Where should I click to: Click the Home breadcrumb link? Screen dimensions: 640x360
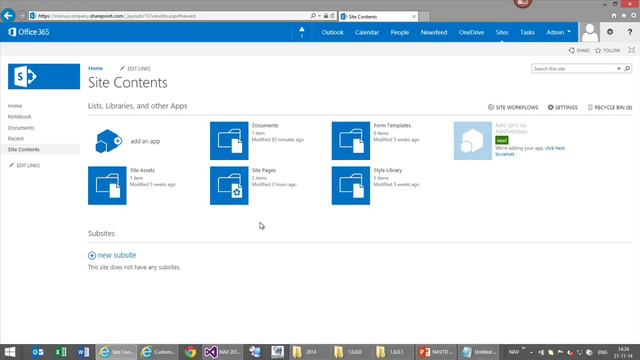coord(96,68)
